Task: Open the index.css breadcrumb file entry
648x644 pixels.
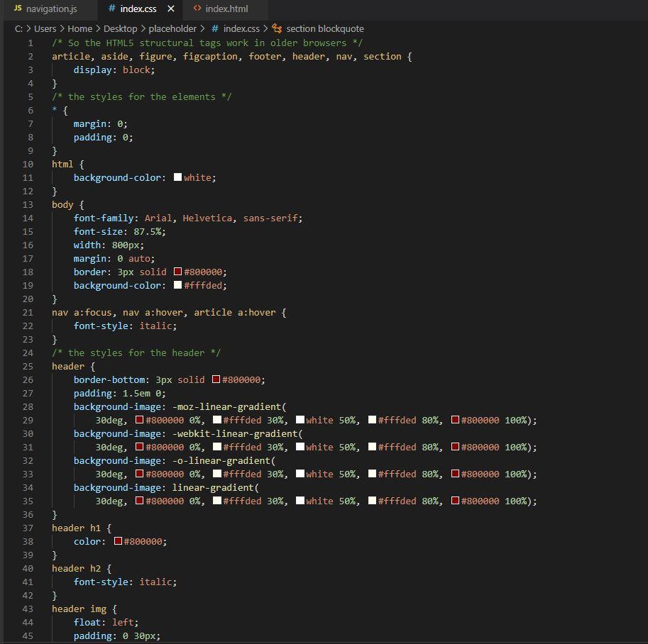Action: [x=241, y=29]
